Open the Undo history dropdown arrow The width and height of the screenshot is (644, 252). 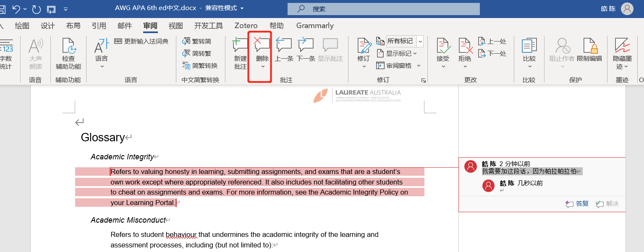[25, 9]
